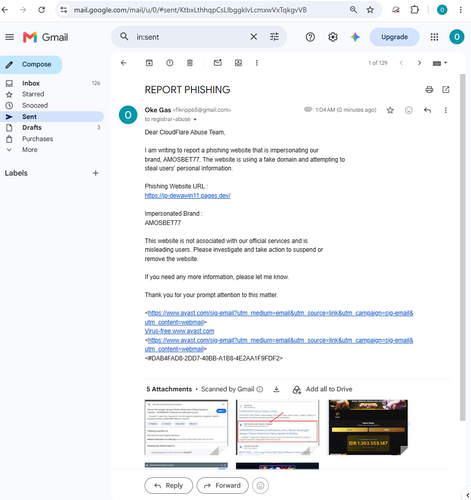
Task: Go to the newer email arrow
Action: click(401, 63)
